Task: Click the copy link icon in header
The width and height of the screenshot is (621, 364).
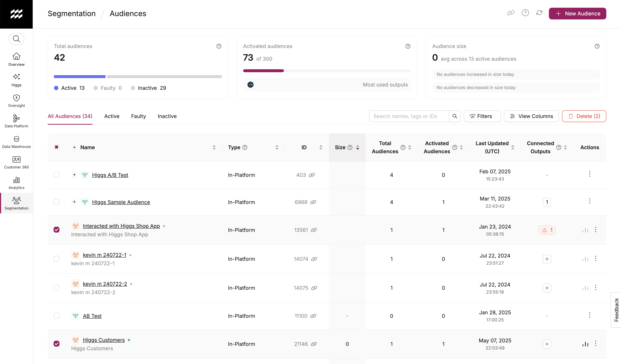Action: click(511, 13)
